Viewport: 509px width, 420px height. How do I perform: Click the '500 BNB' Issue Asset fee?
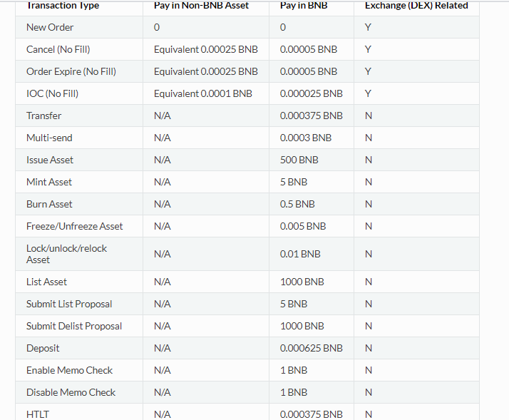[x=299, y=160]
